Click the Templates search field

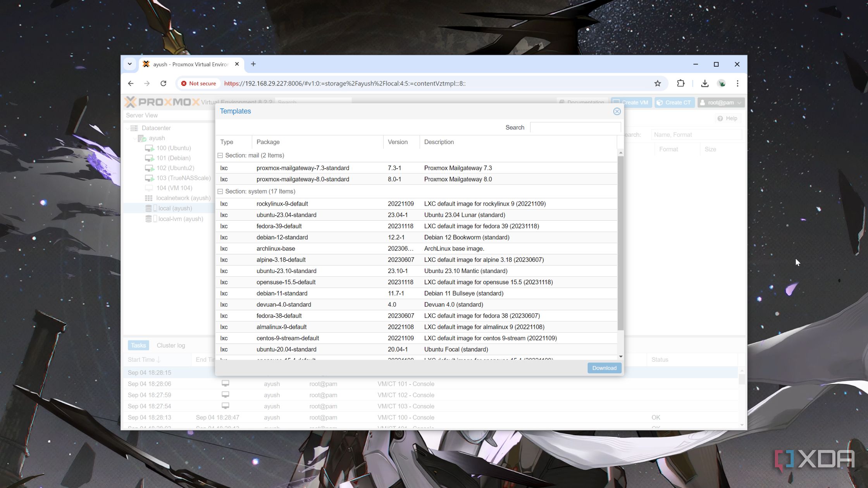pos(575,127)
